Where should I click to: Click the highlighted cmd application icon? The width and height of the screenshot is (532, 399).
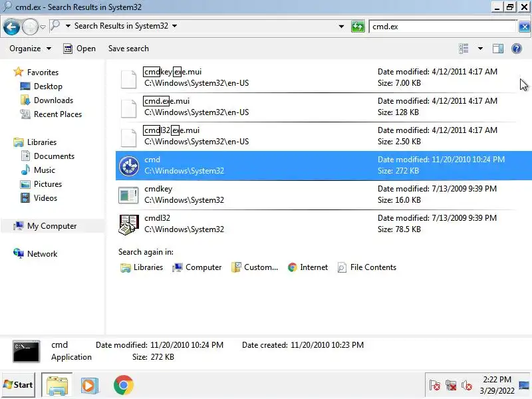(x=128, y=166)
